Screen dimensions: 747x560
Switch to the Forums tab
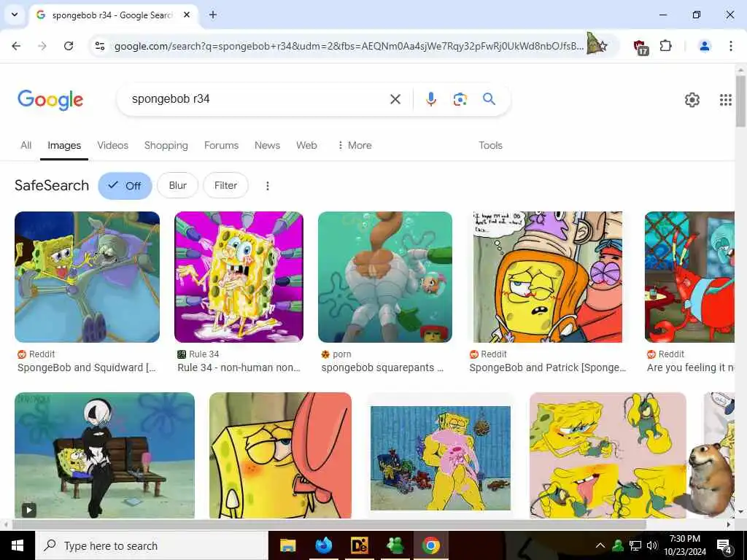click(x=222, y=145)
